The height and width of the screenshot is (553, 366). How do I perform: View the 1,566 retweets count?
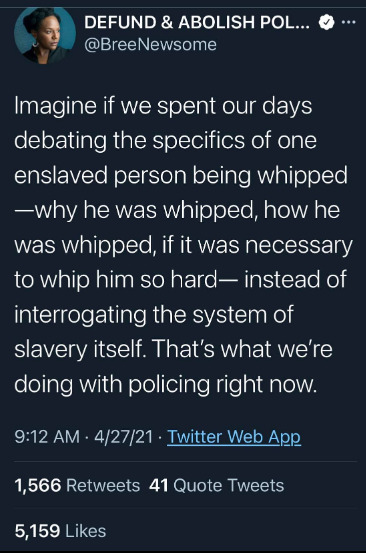click(x=38, y=486)
